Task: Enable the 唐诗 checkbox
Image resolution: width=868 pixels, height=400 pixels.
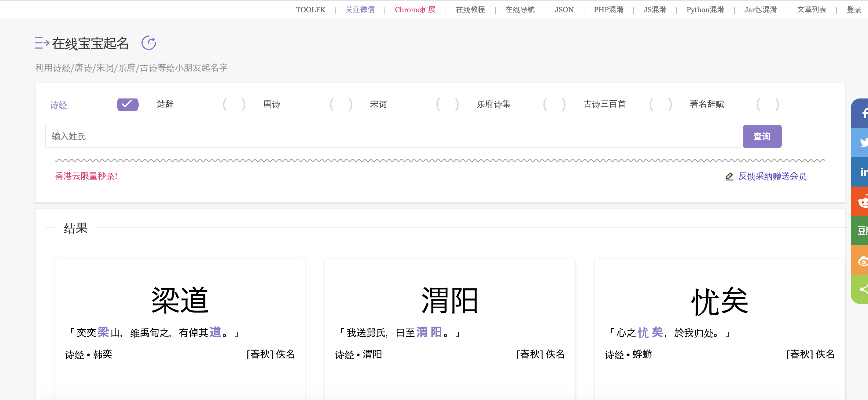Action: (341, 104)
